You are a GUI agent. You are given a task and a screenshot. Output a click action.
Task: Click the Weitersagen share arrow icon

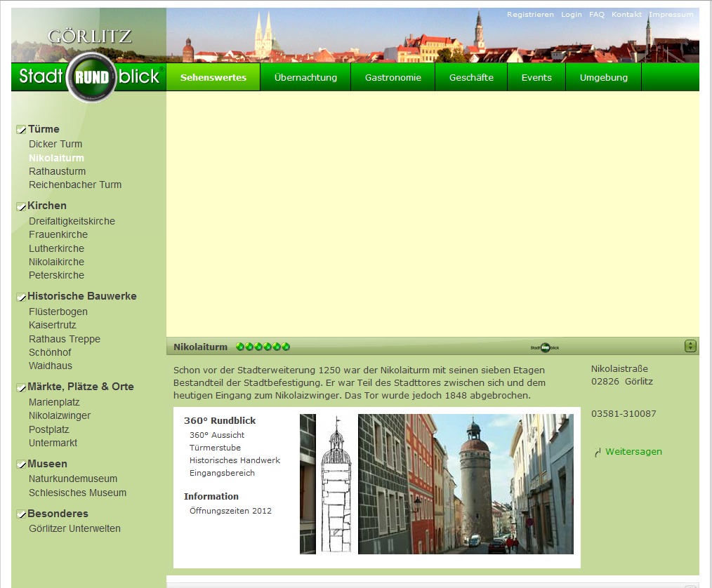pyautogui.click(x=598, y=453)
